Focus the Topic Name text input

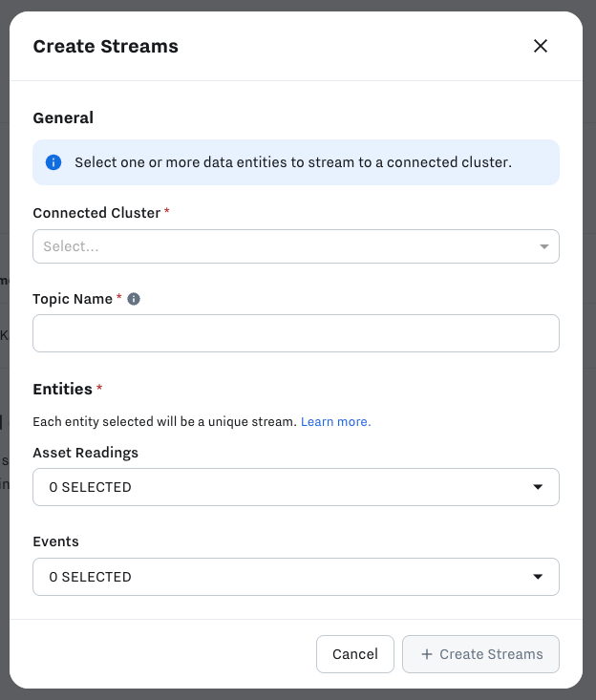[295, 333]
